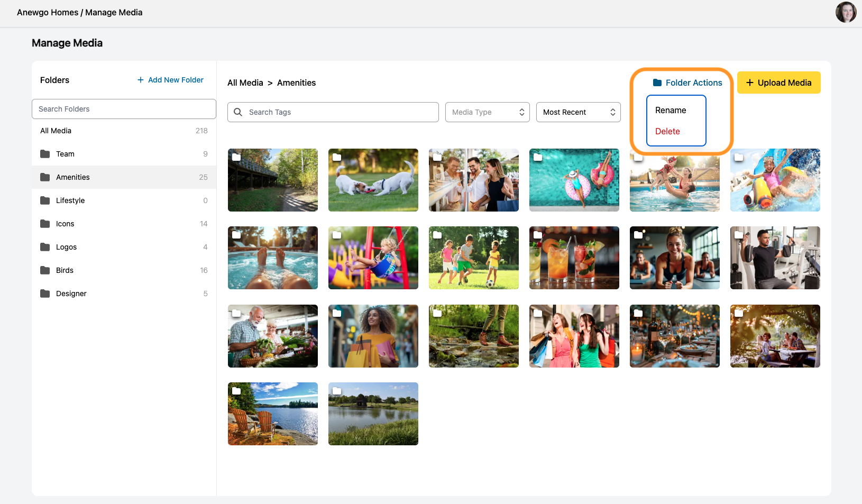Open the gym workout woman thumbnail
This screenshot has height=504, width=862.
click(674, 258)
